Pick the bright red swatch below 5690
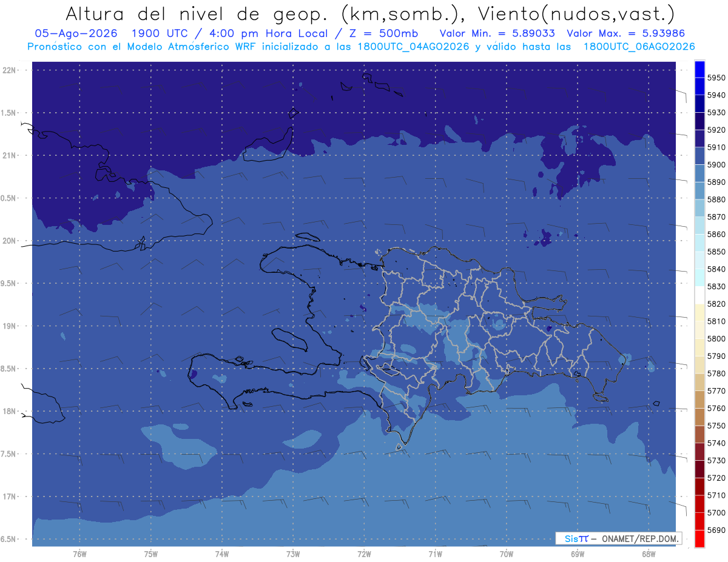The image size is (728, 562). [699, 538]
